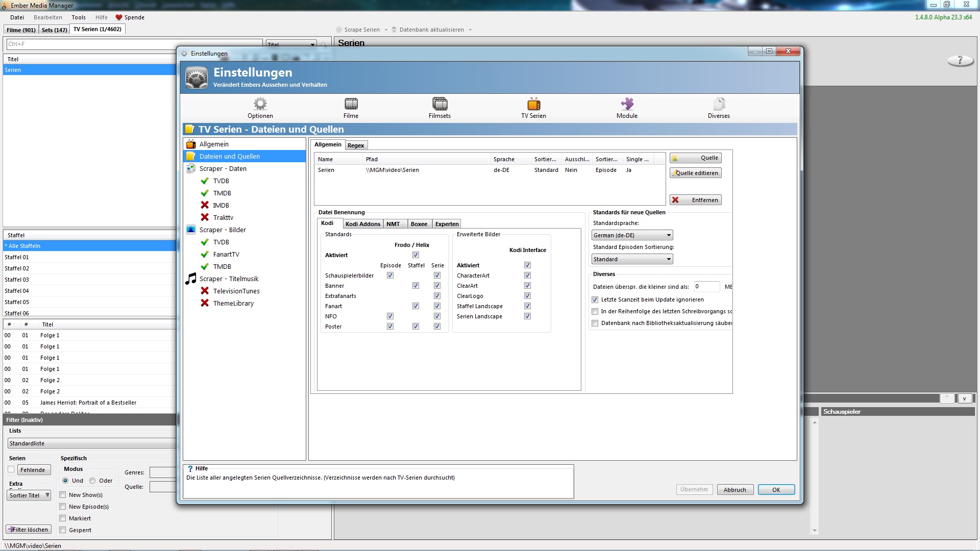Viewport: 980px width, 551px height.
Task: Click the Quelle add source button
Action: (x=695, y=158)
